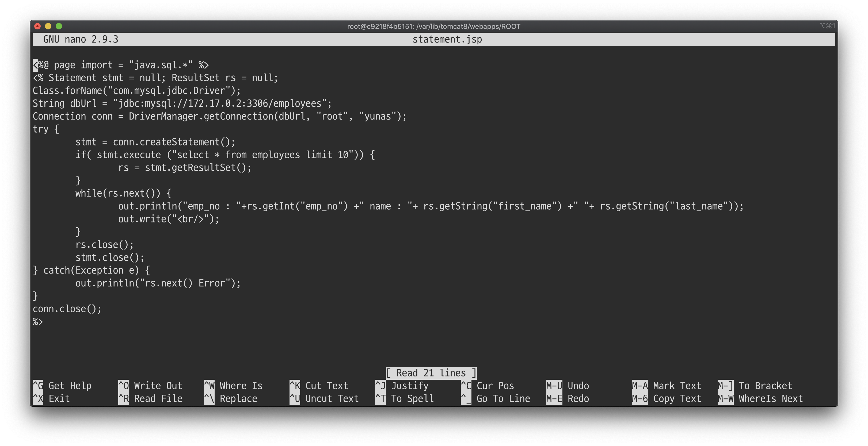This screenshot has width=868, height=446.
Task: Click the M-E Redo shortcut
Action: [x=568, y=398]
